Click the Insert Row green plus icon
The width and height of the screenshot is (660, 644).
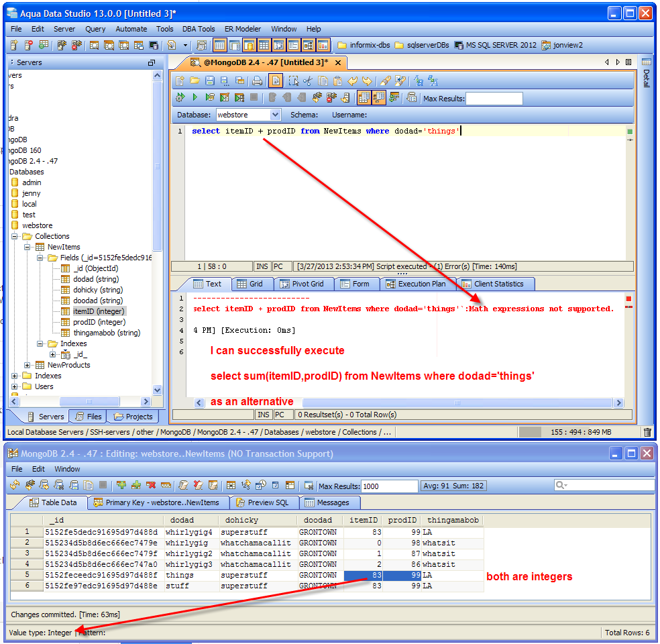pos(121,485)
